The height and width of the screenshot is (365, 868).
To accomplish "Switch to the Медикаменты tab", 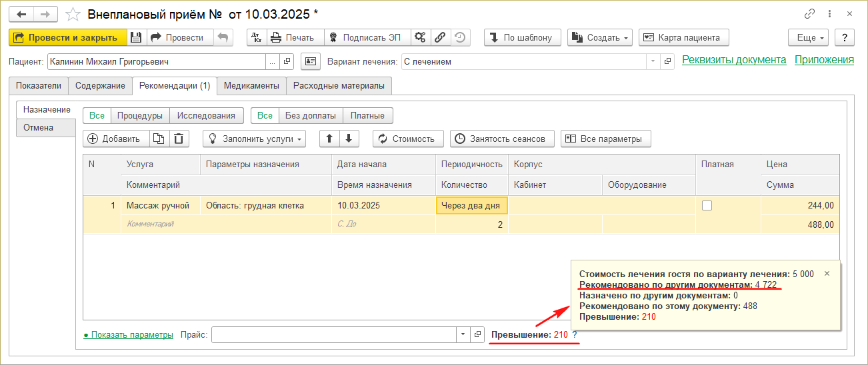I will coord(251,85).
